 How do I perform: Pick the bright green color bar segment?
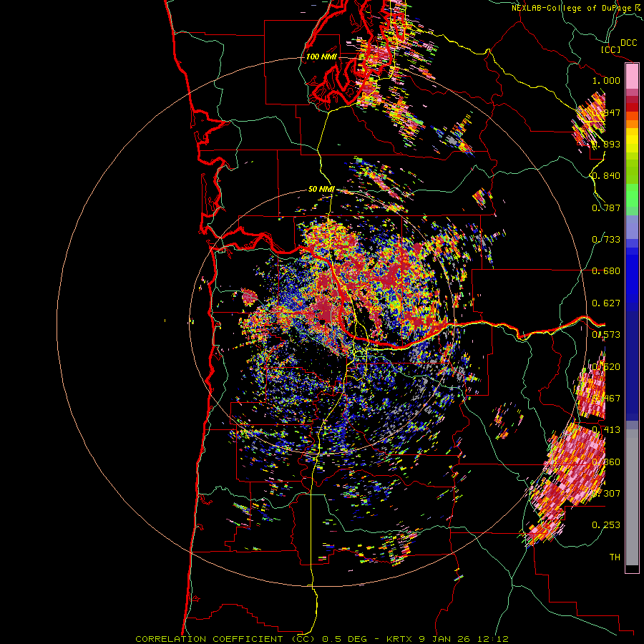[x=632, y=195]
